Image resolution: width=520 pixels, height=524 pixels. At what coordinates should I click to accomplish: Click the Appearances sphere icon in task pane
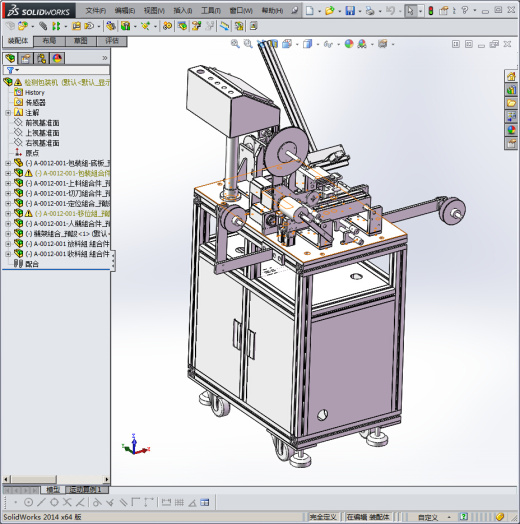point(511,130)
